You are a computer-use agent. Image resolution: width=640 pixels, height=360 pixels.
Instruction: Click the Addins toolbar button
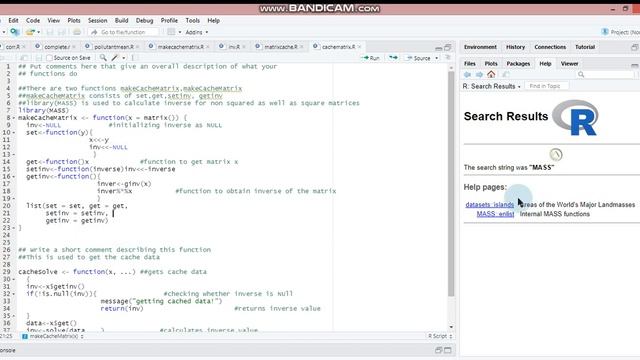(196, 32)
